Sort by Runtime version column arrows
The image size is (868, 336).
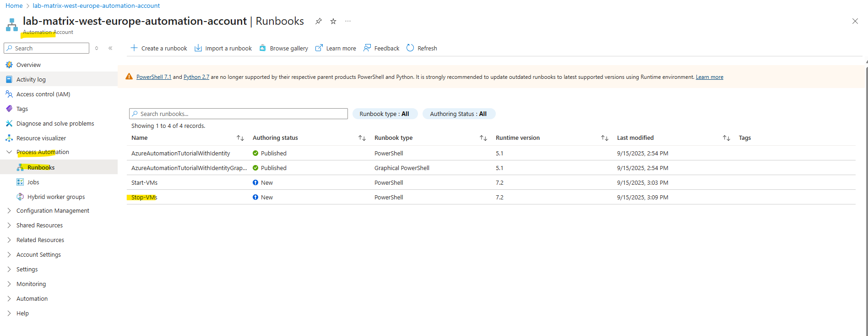click(x=605, y=138)
